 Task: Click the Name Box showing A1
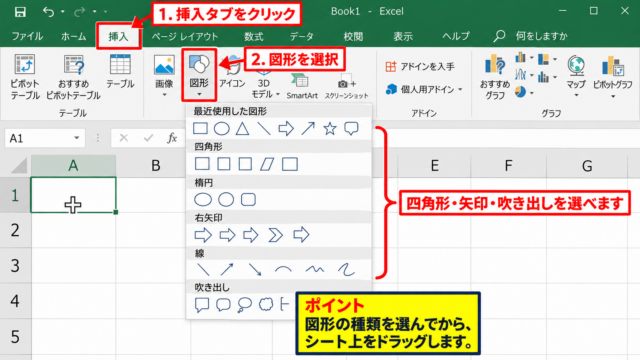(x=45, y=138)
